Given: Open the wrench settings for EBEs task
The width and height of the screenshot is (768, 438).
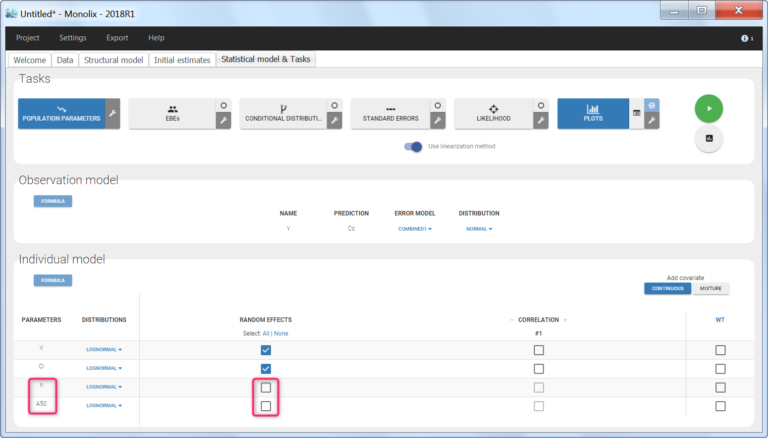Looking at the screenshot, I should coord(223,120).
